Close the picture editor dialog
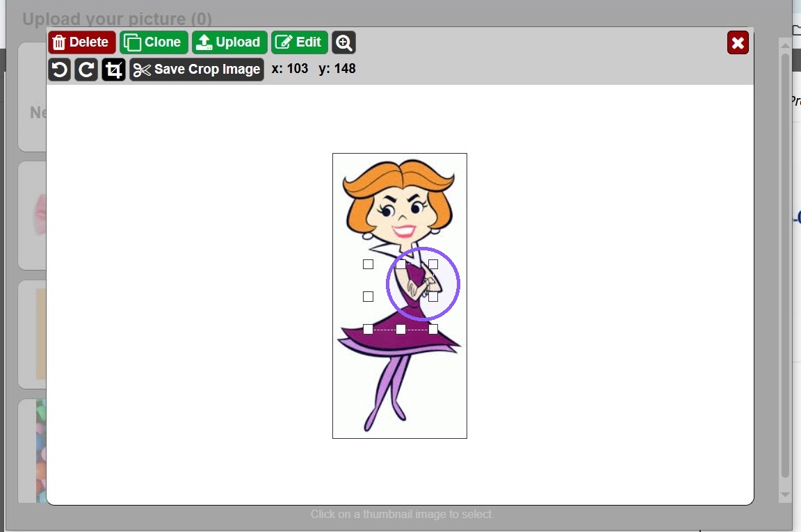 coord(738,42)
